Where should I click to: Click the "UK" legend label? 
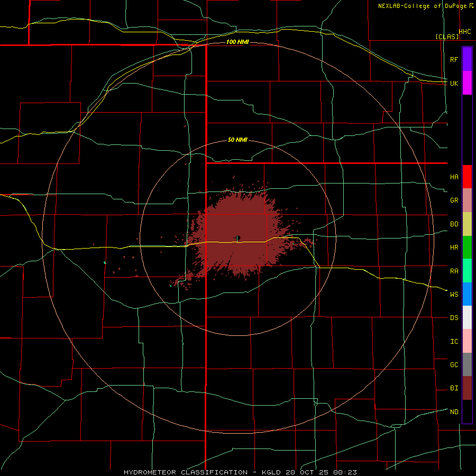click(454, 83)
